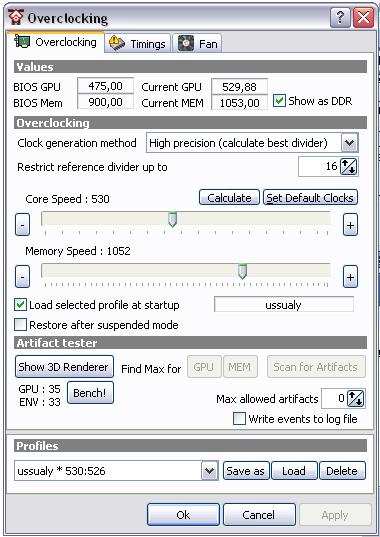Click the Overclocking window title bar icon
380x537 pixels.
(x=16, y=17)
